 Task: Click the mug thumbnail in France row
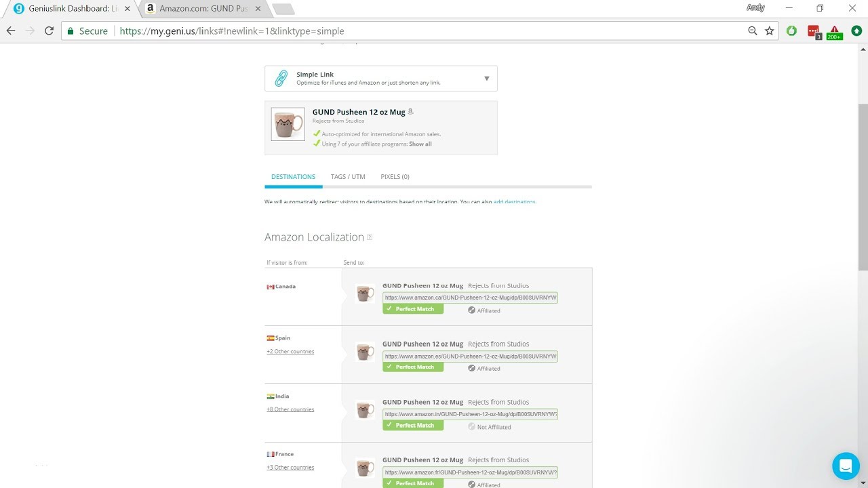coord(365,468)
